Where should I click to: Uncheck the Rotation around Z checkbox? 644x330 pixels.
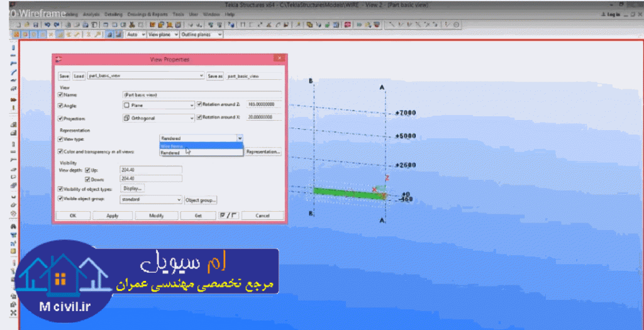pyautogui.click(x=199, y=104)
